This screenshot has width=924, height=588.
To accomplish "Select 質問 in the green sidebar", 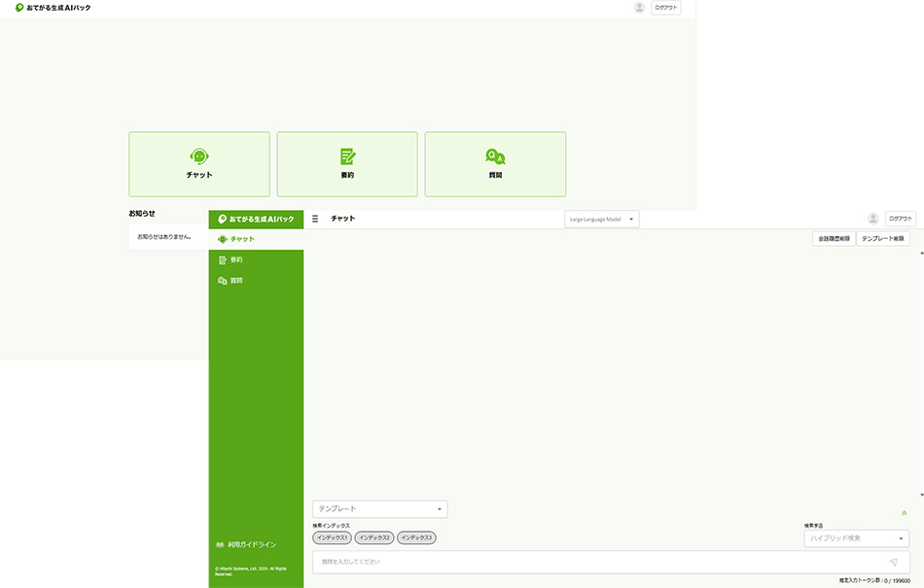I will (256, 281).
